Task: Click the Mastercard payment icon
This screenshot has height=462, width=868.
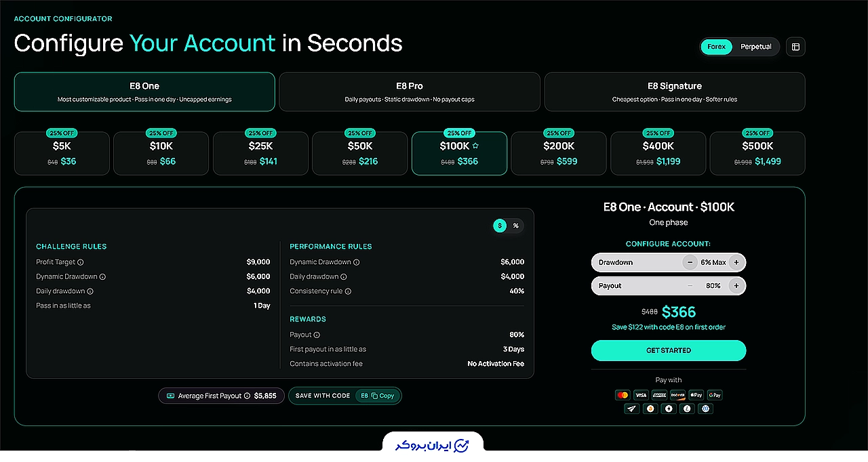Action: (623, 395)
